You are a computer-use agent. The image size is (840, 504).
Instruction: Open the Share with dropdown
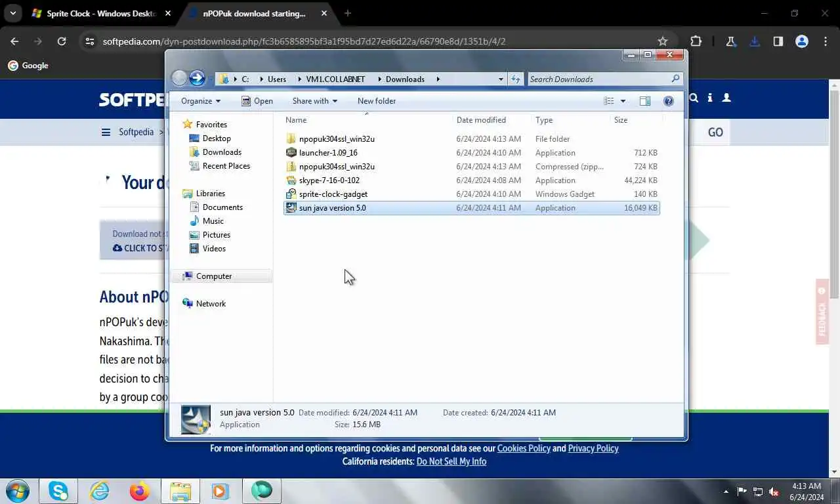314,101
